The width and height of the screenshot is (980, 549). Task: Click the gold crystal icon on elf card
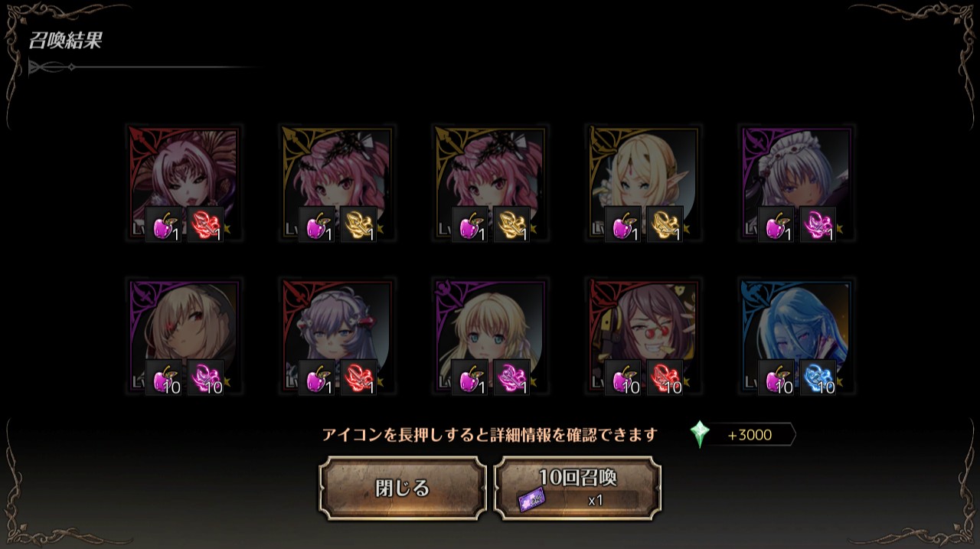(665, 224)
